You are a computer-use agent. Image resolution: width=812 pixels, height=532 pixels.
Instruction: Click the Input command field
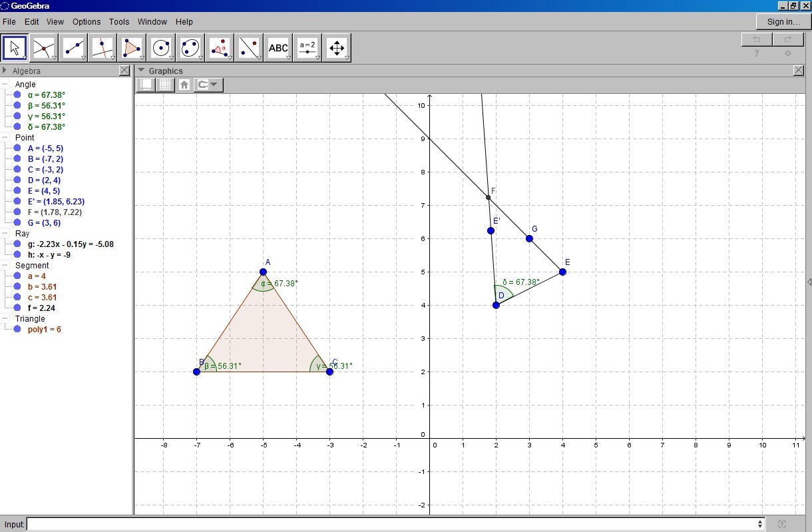393,524
